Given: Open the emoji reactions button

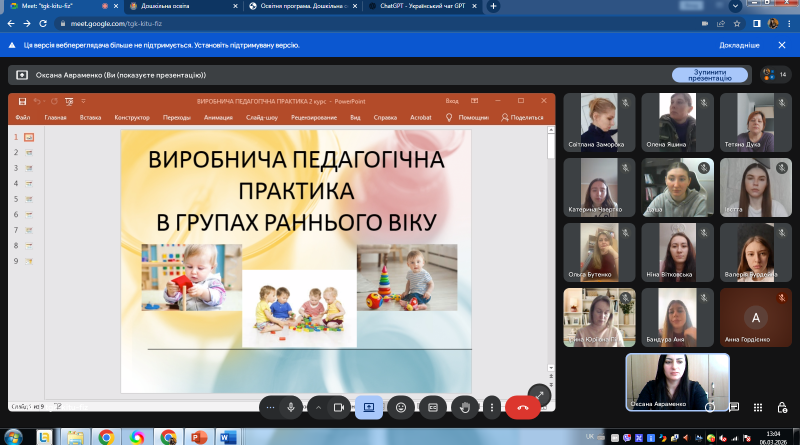Looking at the screenshot, I should tap(401, 408).
